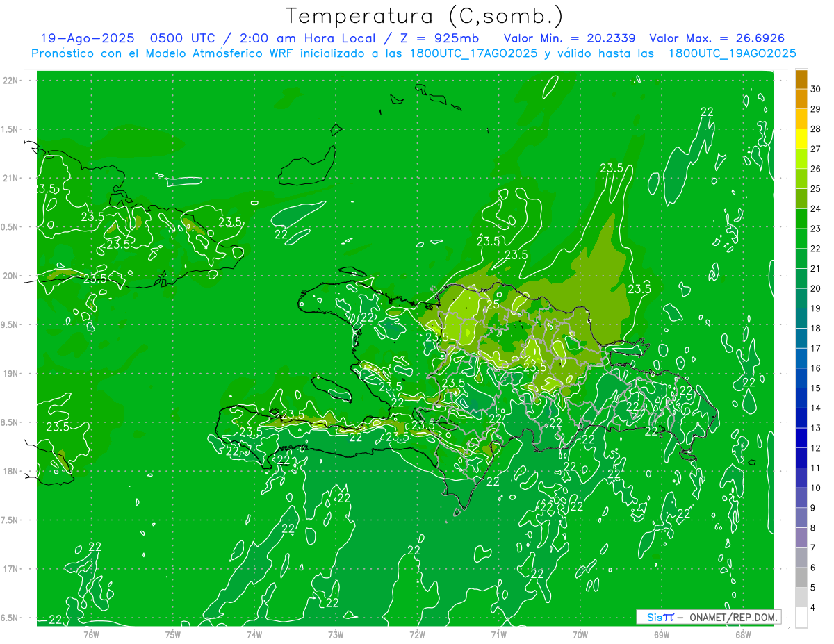Click the gray swatch between labels 5 and 6
Screen dimensions: 834x644
pos(801,577)
